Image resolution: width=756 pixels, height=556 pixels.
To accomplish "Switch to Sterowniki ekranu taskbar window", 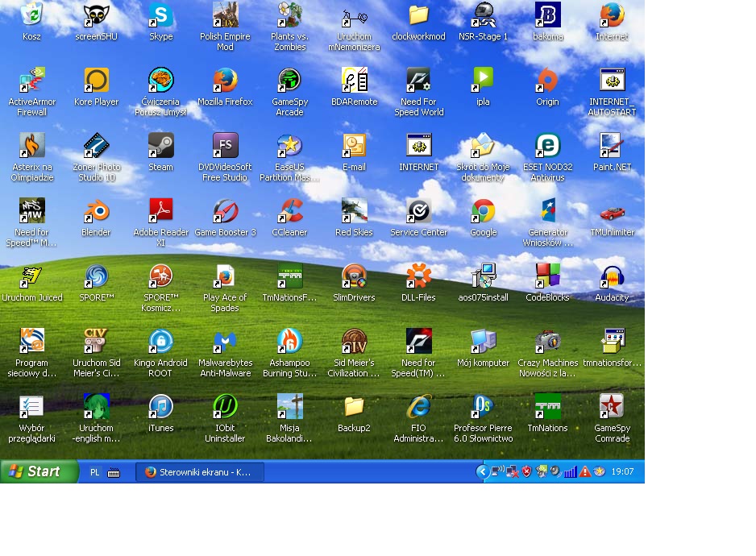I will (200, 472).
